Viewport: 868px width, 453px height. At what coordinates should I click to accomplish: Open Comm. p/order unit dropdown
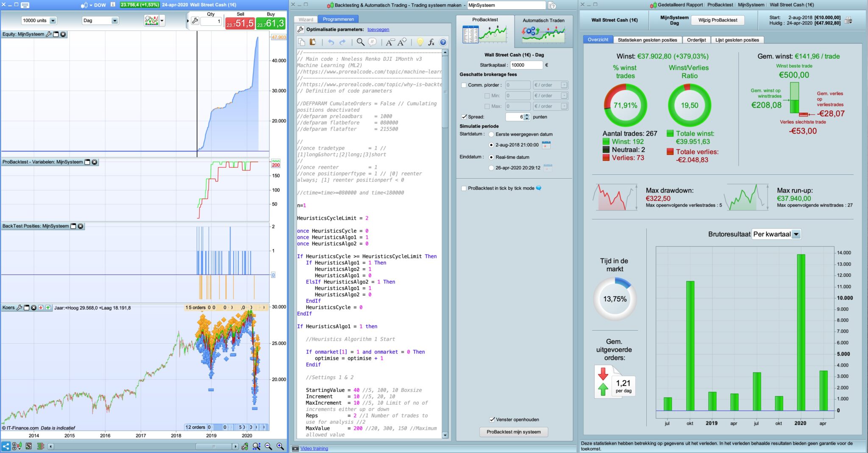click(550, 85)
